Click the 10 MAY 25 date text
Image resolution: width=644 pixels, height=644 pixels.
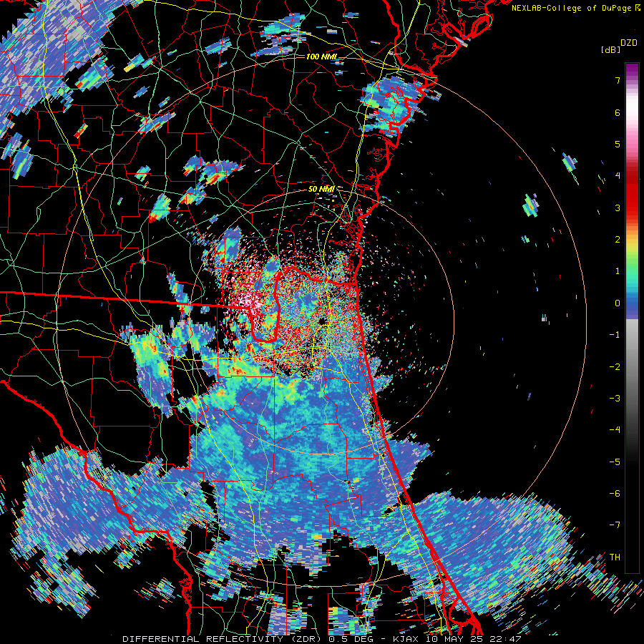point(457,639)
